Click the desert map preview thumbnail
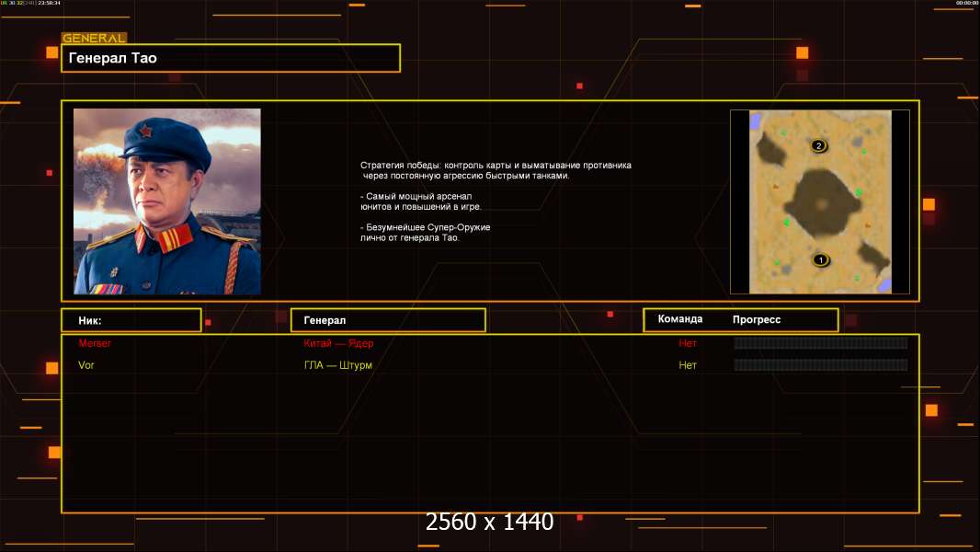The height and width of the screenshot is (552, 980). [820, 201]
